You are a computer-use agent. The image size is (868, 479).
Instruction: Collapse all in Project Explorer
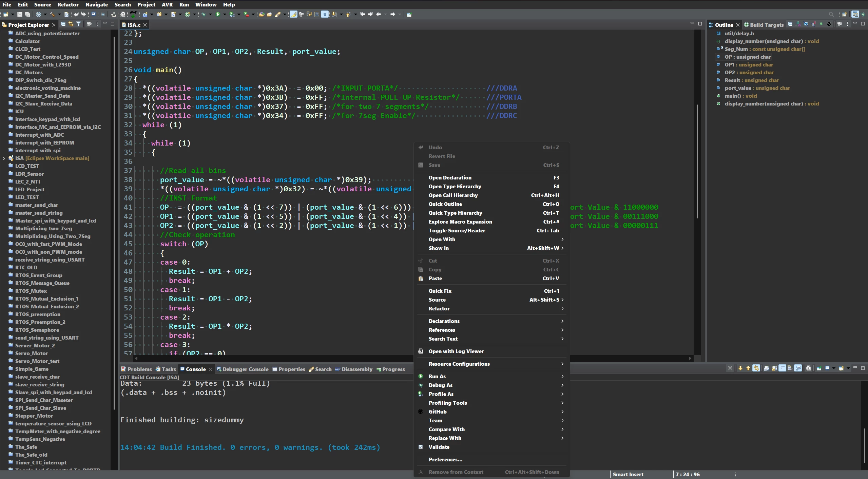pyautogui.click(x=63, y=24)
